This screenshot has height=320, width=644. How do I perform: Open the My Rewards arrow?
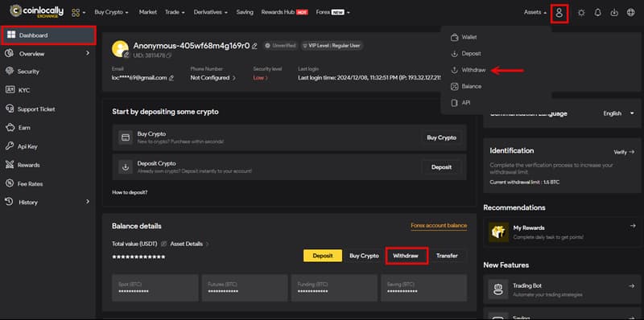point(632,226)
